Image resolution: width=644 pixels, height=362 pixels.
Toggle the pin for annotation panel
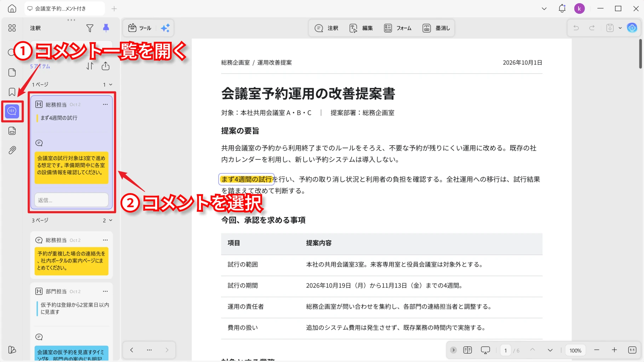tap(106, 28)
